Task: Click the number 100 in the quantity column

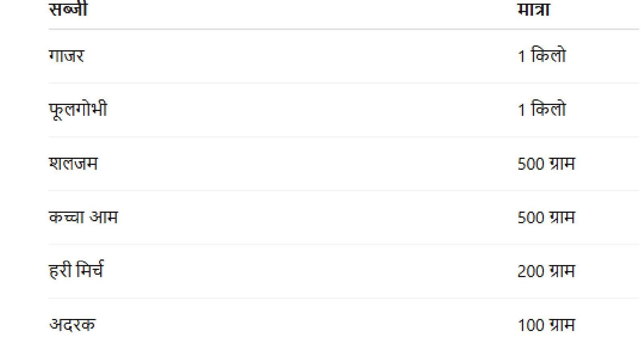Action: pos(531,325)
